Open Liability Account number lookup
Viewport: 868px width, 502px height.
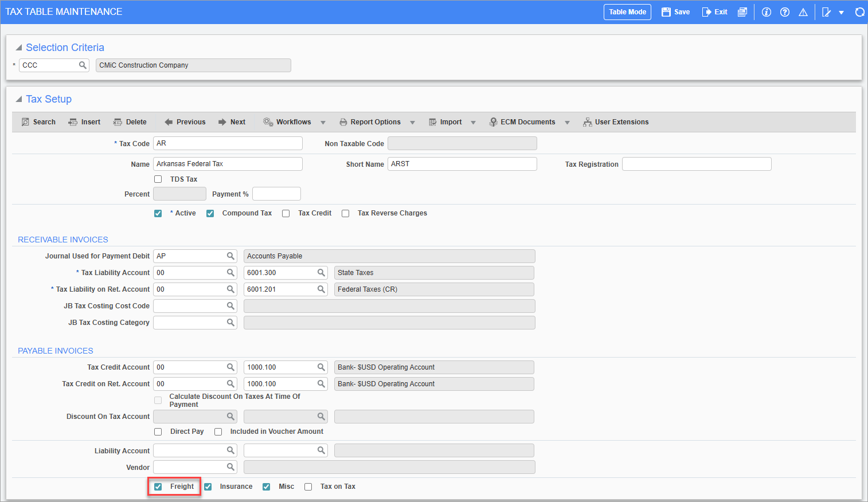[321, 451]
